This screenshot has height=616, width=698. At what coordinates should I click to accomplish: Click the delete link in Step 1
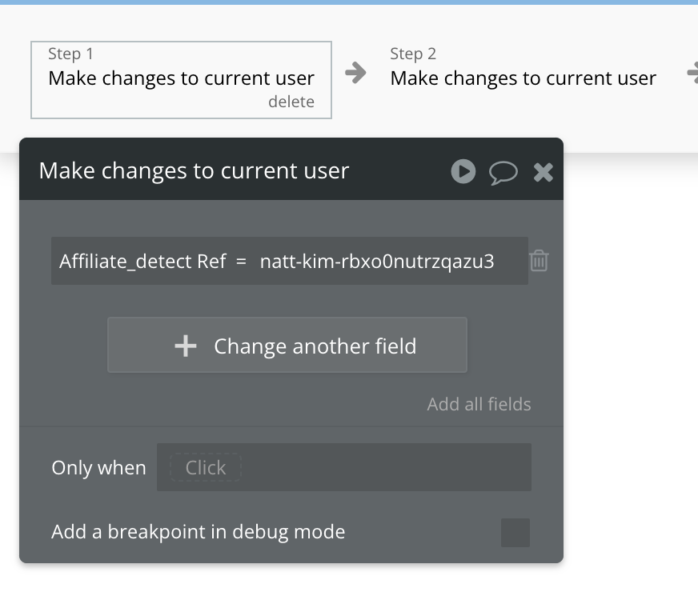pyautogui.click(x=291, y=102)
